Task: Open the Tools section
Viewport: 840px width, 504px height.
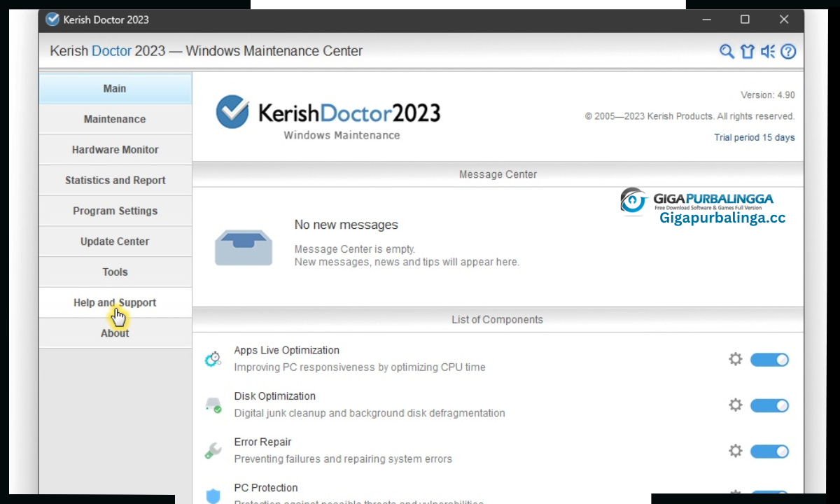Action: click(x=115, y=272)
